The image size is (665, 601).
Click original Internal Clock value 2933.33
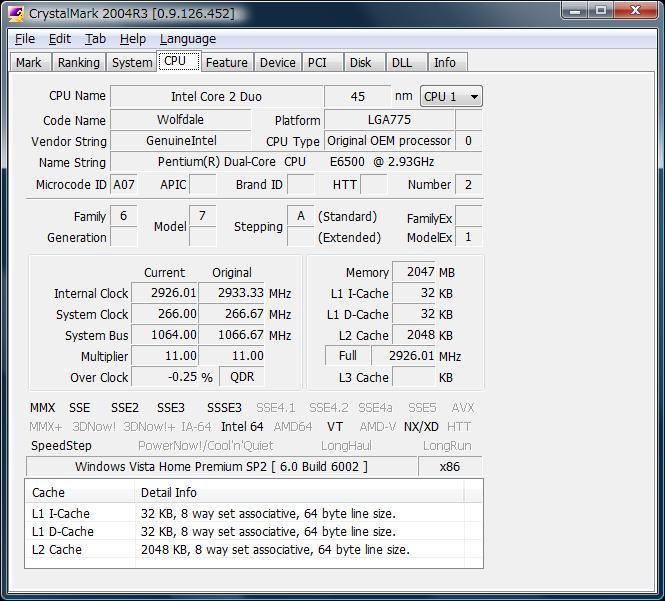coord(232,293)
